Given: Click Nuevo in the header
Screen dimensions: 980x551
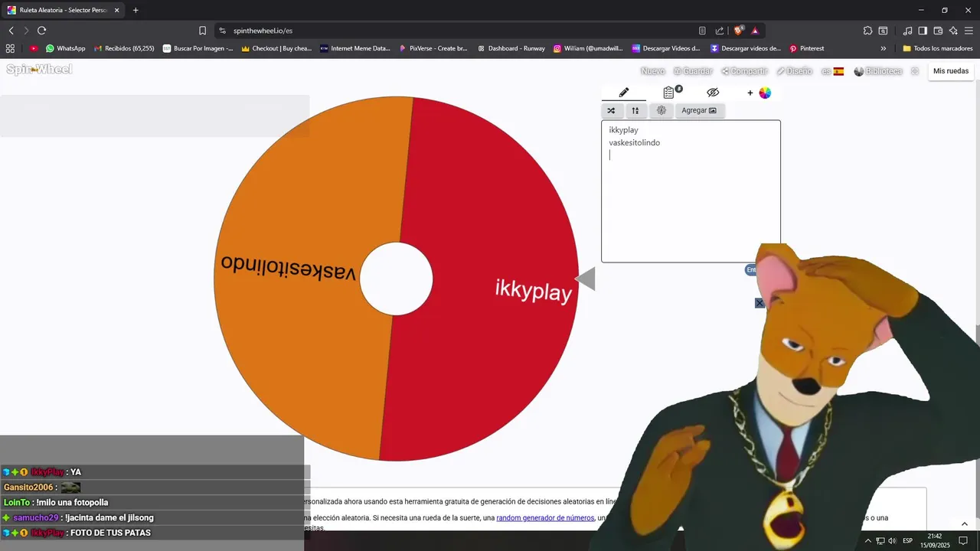Looking at the screenshot, I should coord(652,71).
